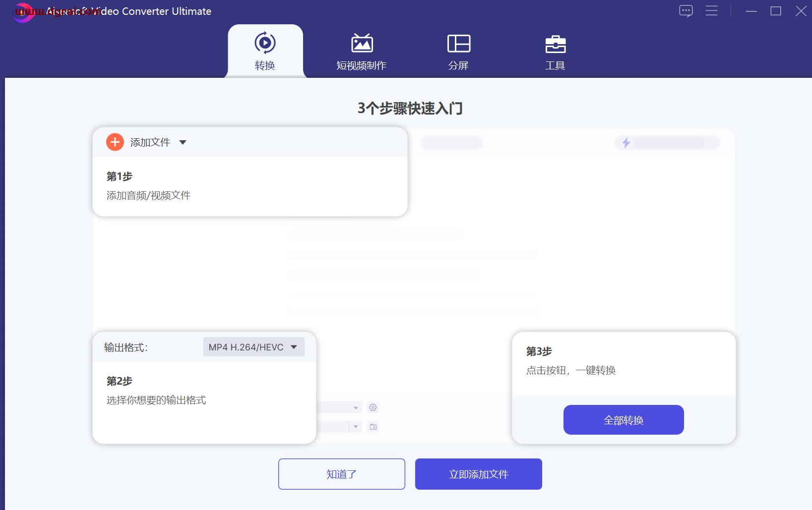Image resolution: width=812 pixels, height=510 pixels.
Task: Click the faded folder browse icon
Action: [x=373, y=427]
